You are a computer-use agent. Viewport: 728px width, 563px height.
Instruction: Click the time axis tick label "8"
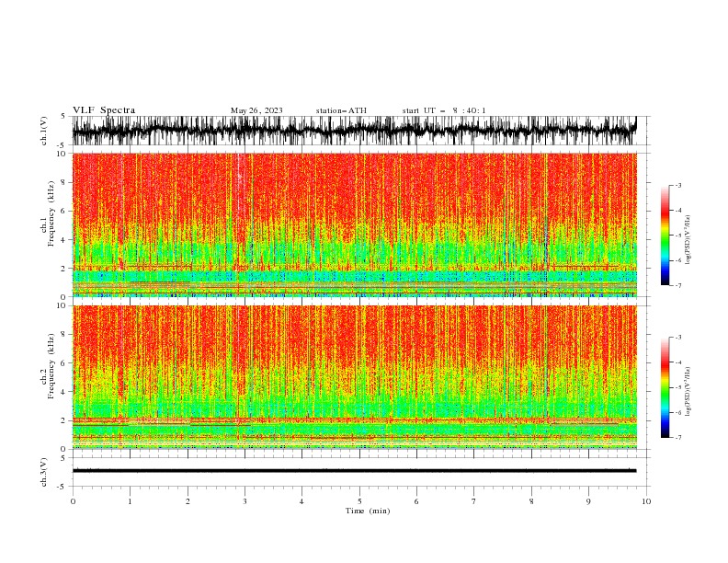coord(531,501)
